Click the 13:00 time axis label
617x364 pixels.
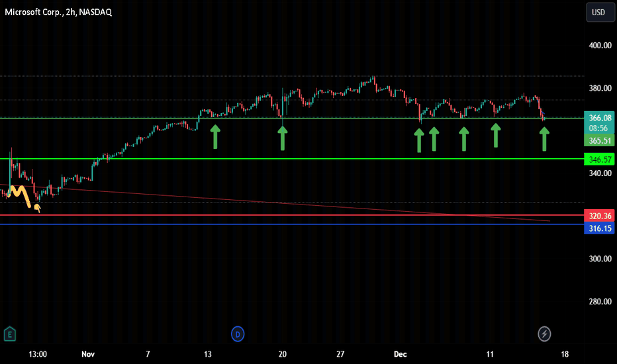coord(37,354)
